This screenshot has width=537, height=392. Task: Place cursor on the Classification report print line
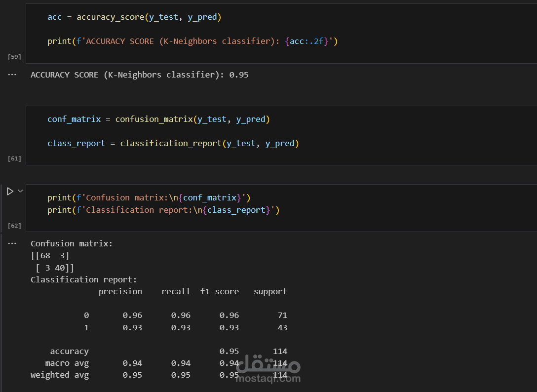click(x=163, y=210)
